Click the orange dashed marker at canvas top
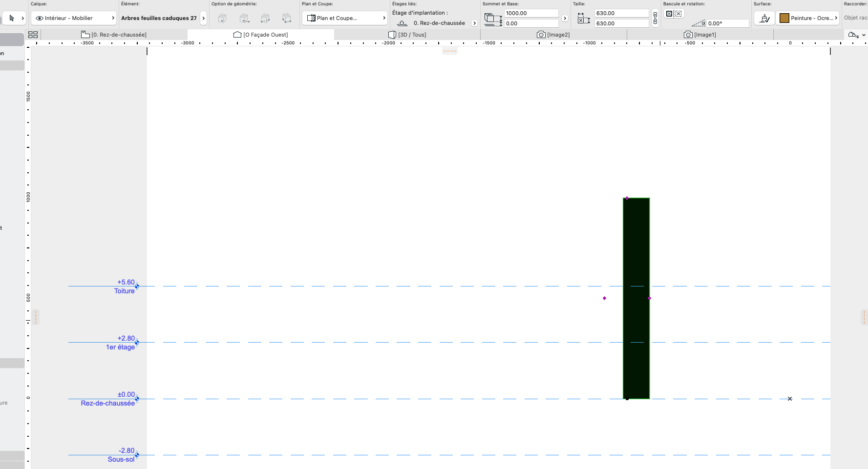Viewport: 868px width, 469px height. click(450, 51)
